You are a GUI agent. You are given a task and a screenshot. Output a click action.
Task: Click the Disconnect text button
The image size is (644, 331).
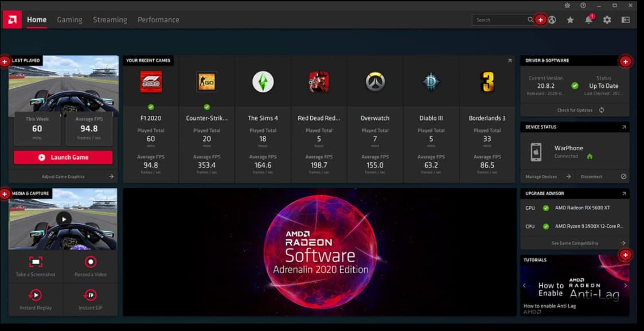(x=591, y=177)
